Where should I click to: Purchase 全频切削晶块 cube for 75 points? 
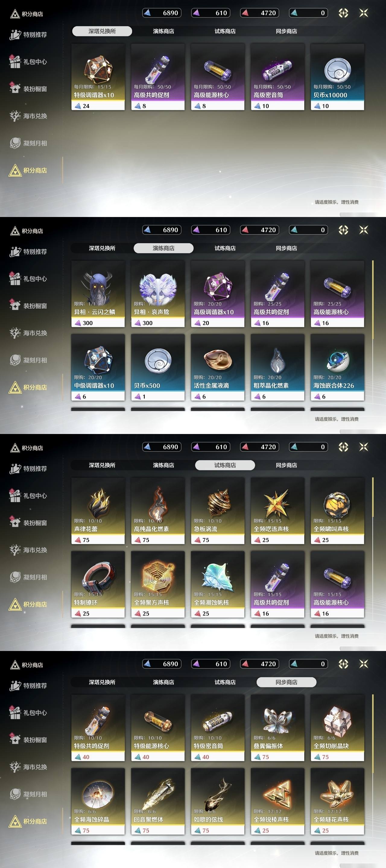point(337,728)
